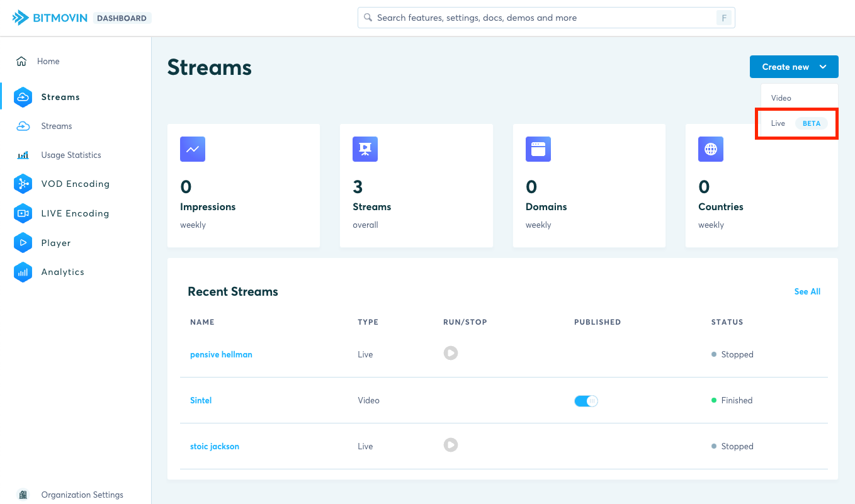The image size is (855, 504).
Task: Open the Sintel stream details
Action: pyautogui.click(x=201, y=400)
